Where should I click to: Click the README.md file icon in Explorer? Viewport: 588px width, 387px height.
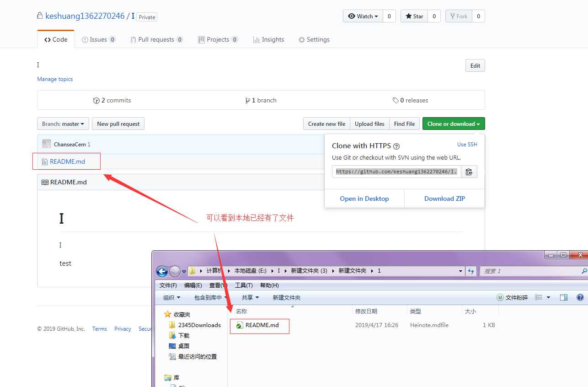click(240, 325)
